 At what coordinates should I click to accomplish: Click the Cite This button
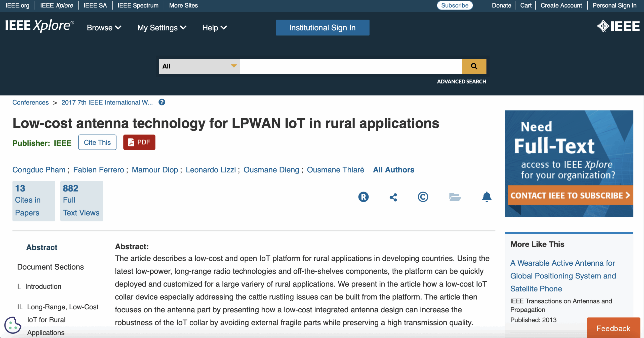[x=97, y=142]
